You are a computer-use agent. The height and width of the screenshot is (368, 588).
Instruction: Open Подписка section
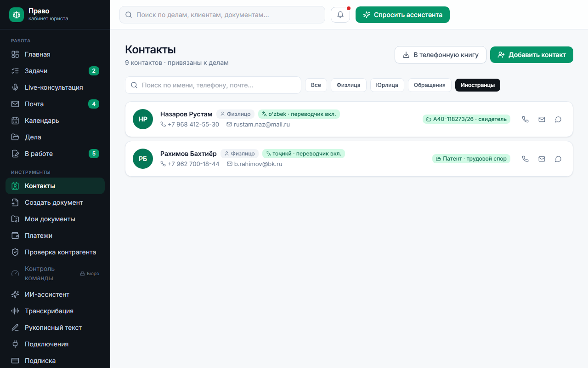(55, 361)
